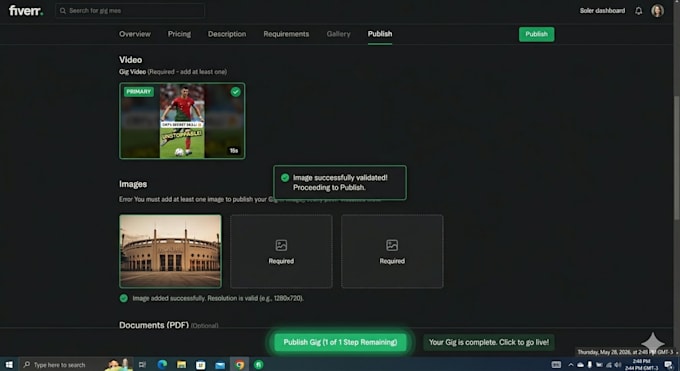Click the network tray icon
The image size is (680, 371).
608,365
